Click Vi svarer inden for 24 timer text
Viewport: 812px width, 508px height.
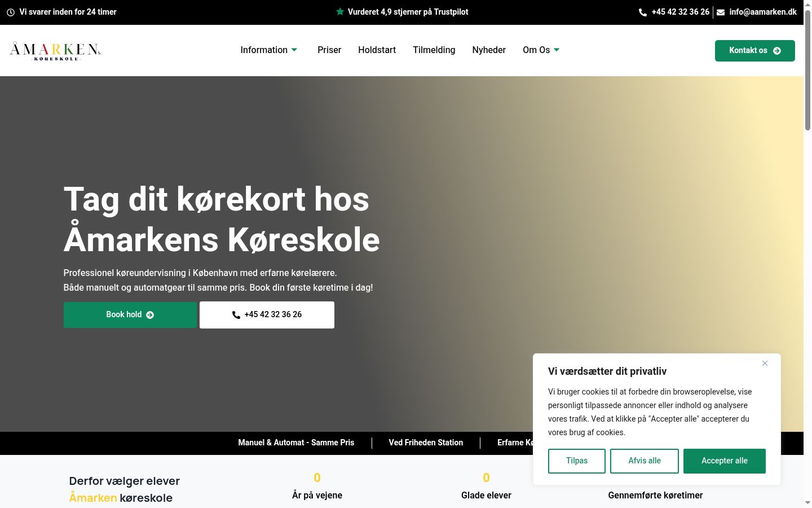click(68, 12)
